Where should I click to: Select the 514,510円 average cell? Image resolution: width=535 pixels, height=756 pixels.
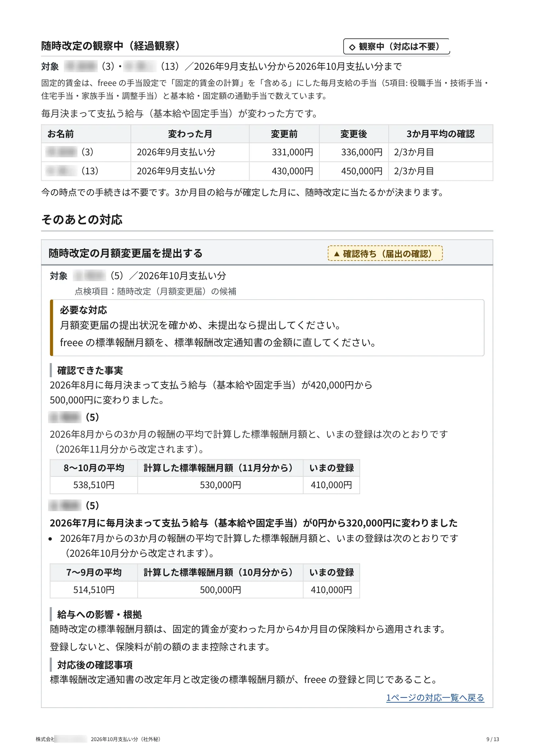94,590
